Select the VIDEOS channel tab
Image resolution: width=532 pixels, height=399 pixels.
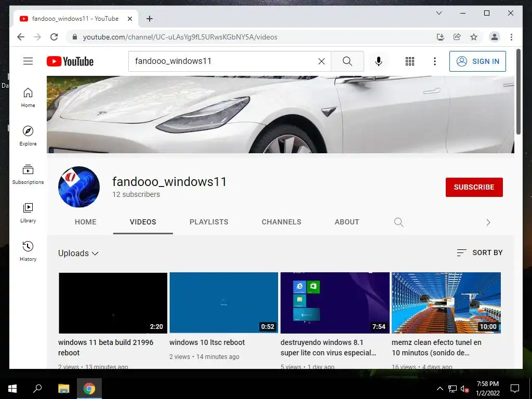143,222
